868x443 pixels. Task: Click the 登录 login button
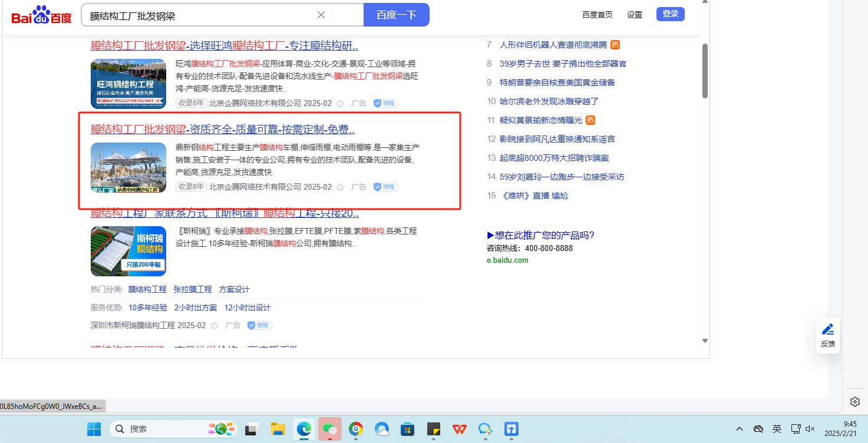[670, 14]
